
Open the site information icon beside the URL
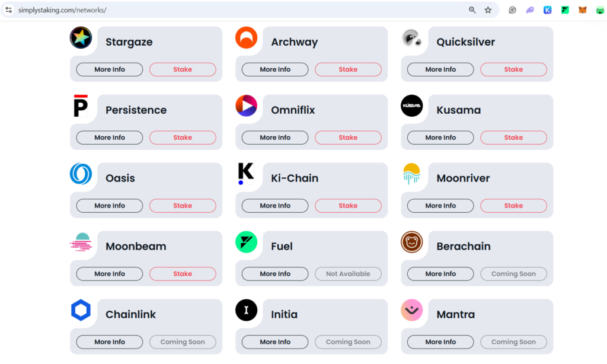click(9, 10)
